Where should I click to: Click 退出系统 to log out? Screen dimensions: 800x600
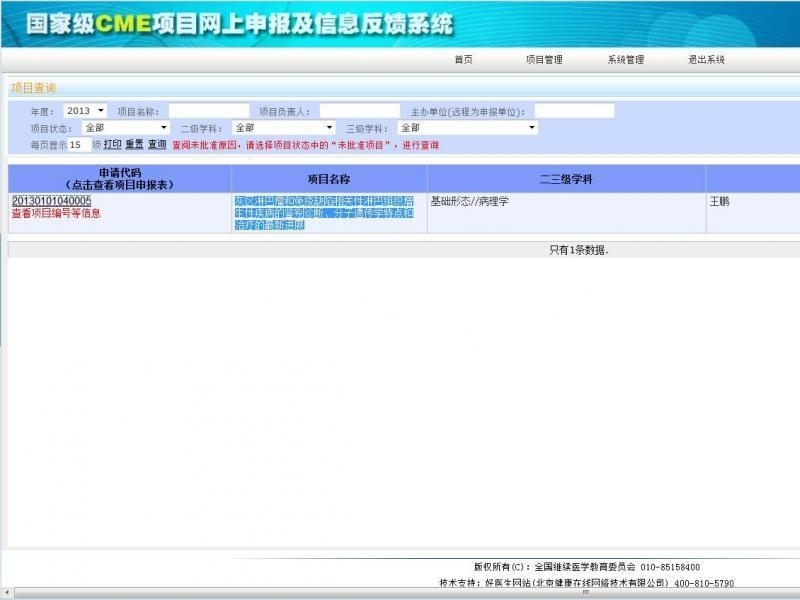click(x=706, y=60)
